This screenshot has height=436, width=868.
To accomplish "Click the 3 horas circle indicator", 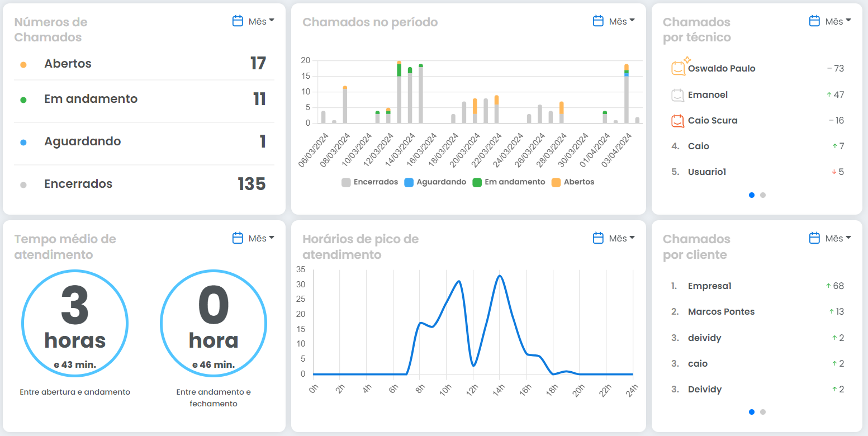I will [75, 324].
